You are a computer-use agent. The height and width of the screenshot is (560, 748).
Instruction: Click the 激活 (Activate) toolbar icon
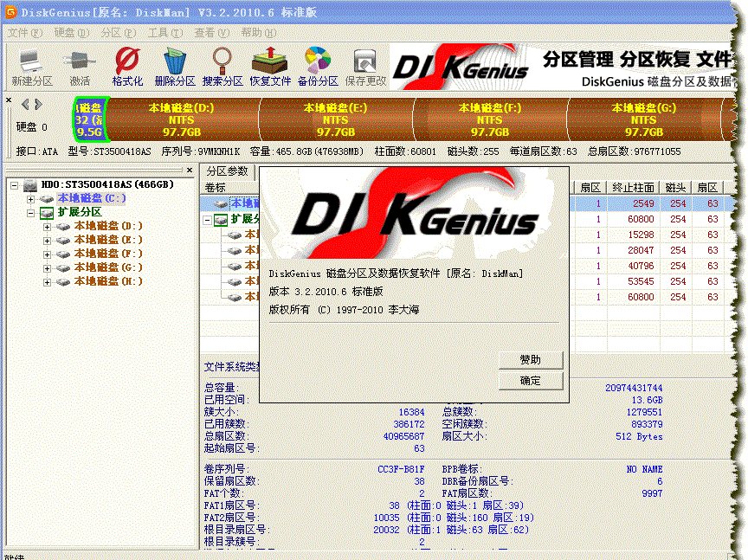click(x=79, y=68)
